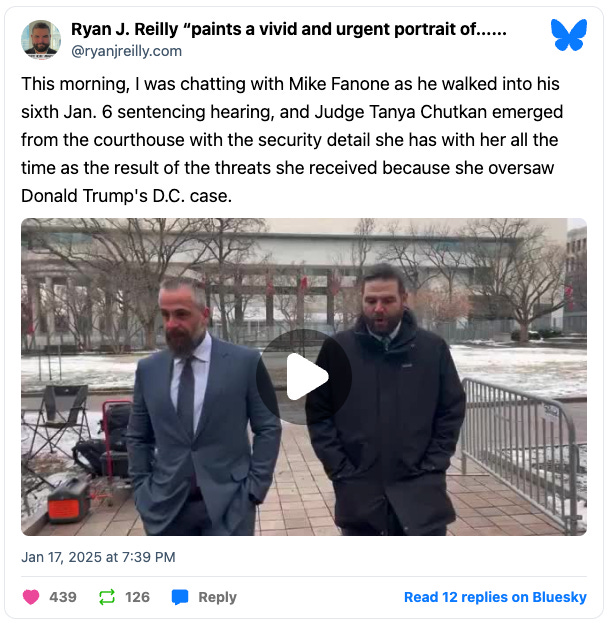The image size is (608, 623).
Task: Like the post with the heart icon
Action: 31,597
